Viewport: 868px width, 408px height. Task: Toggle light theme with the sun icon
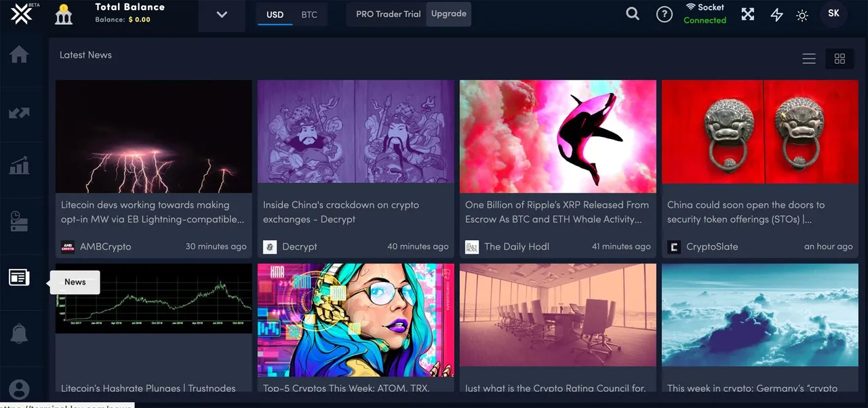(x=802, y=15)
